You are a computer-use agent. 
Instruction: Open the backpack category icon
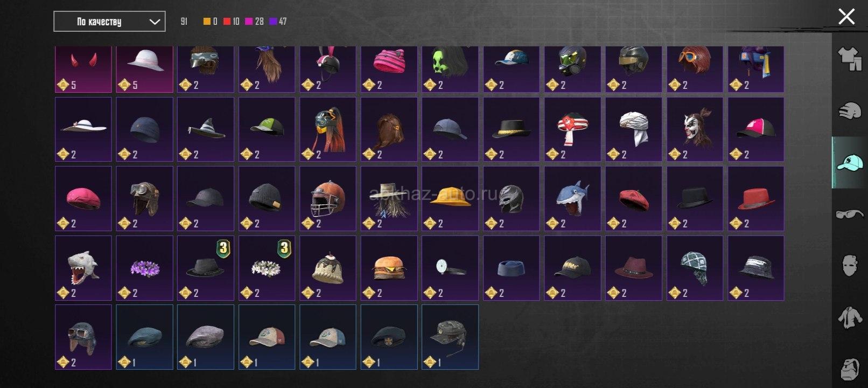(850, 369)
